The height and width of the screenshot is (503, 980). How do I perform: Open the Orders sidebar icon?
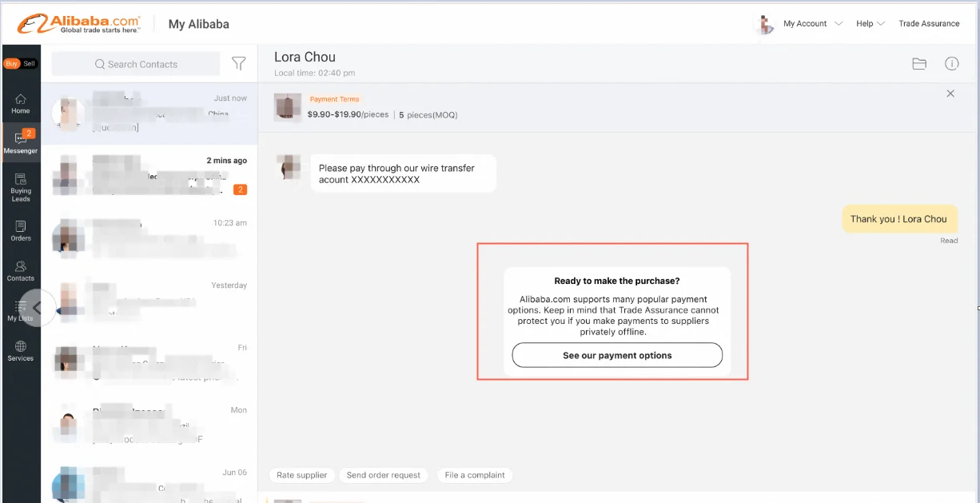pos(21,230)
